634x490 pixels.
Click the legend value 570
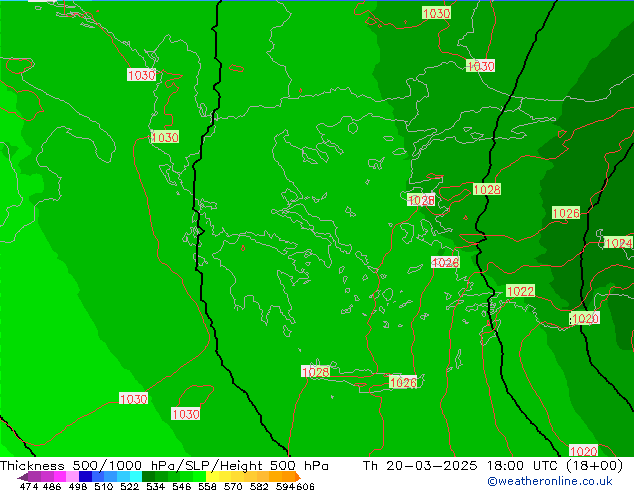pos(233,486)
